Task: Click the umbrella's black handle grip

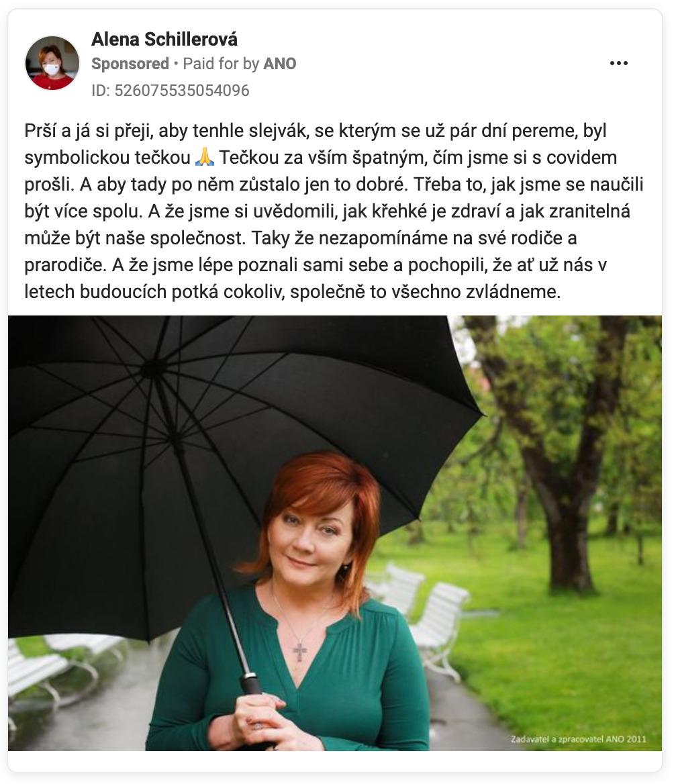Action: click(252, 683)
